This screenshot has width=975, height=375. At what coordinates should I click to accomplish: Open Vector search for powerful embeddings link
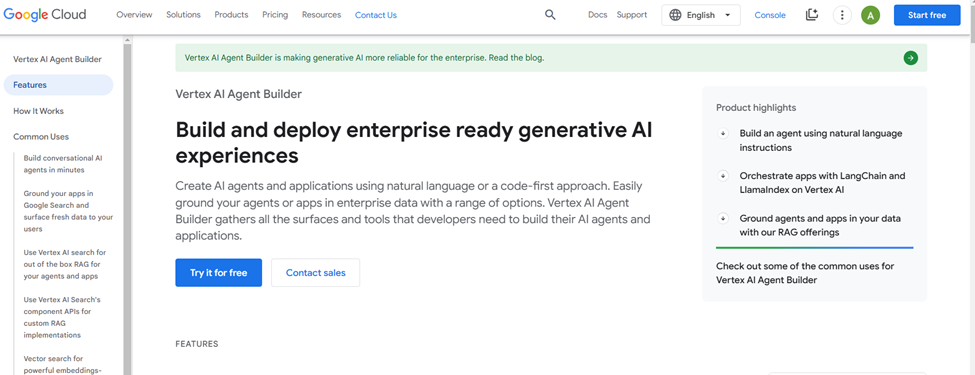[x=62, y=364]
